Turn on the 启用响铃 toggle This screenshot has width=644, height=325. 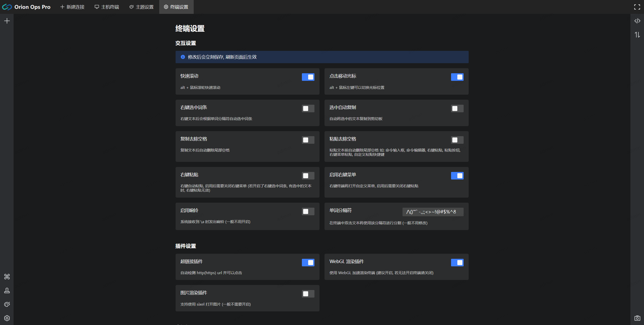[308, 211]
